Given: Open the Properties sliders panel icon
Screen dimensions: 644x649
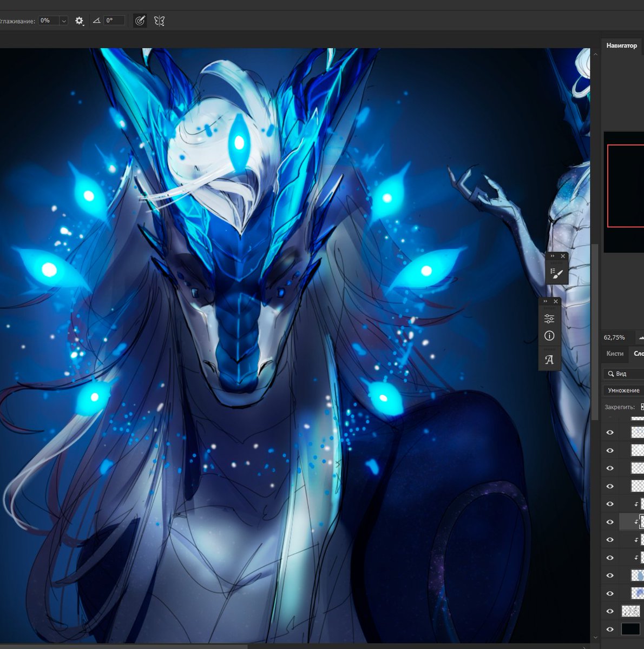Looking at the screenshot, I should coord(549,319).
